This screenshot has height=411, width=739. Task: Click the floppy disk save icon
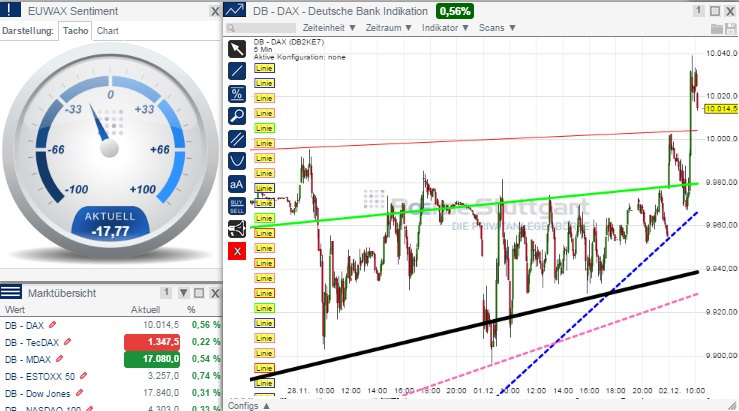pyautogui.click(x=731, y=29)
